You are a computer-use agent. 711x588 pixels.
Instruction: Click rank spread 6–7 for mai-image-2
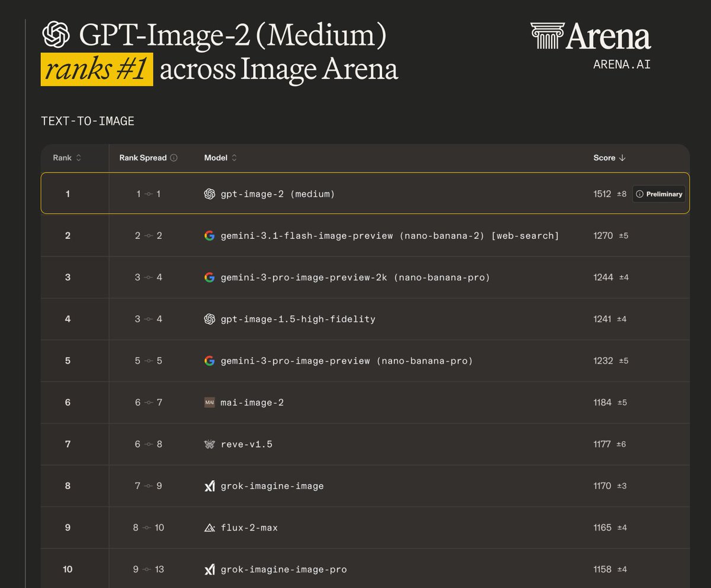(148, 403)
